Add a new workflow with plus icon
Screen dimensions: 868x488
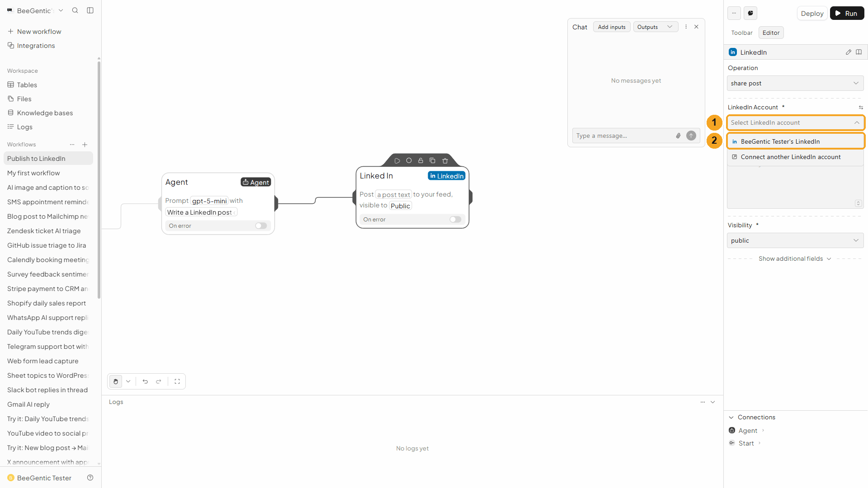(x=85, y=145)
